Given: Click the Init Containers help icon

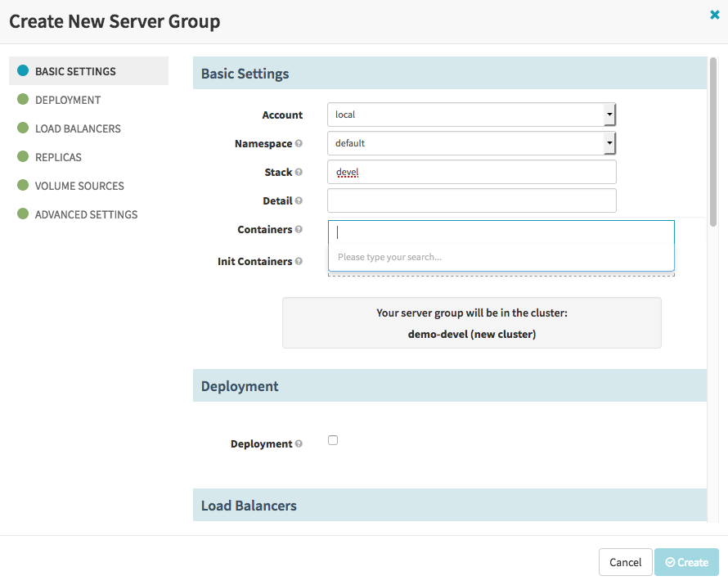Looking at the screenshot, I should click(x=299, y=262).
